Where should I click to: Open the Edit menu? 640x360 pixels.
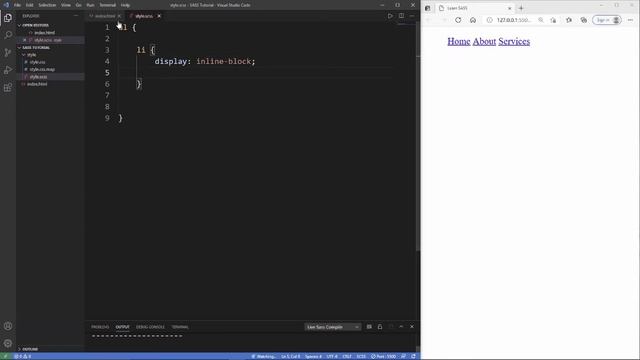[29, 5]
